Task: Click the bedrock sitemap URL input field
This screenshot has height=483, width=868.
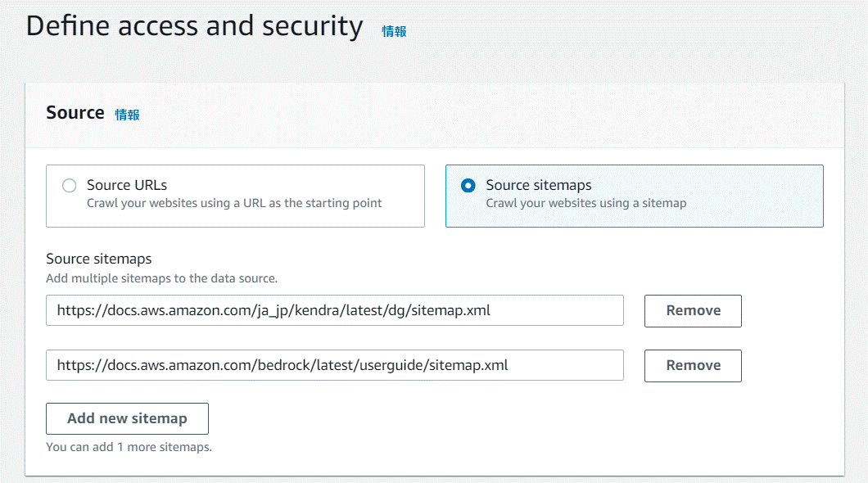Action: [x=334, y=365]
